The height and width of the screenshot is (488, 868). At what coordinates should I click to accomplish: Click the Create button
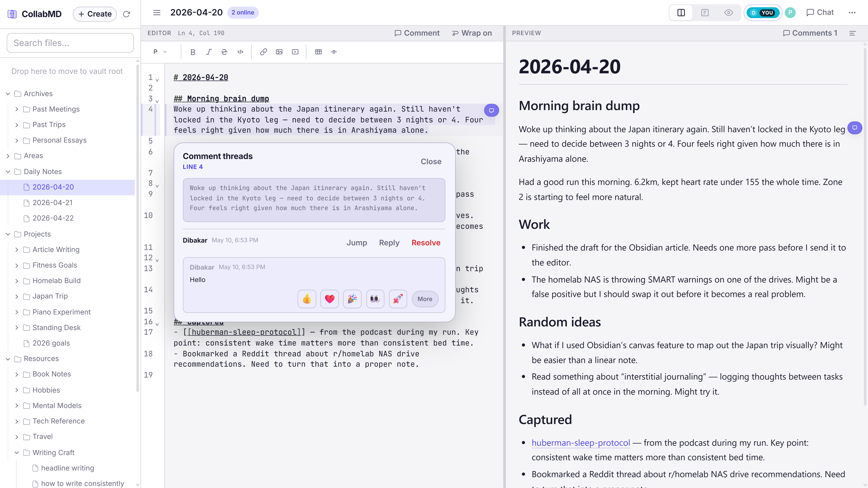95,14
